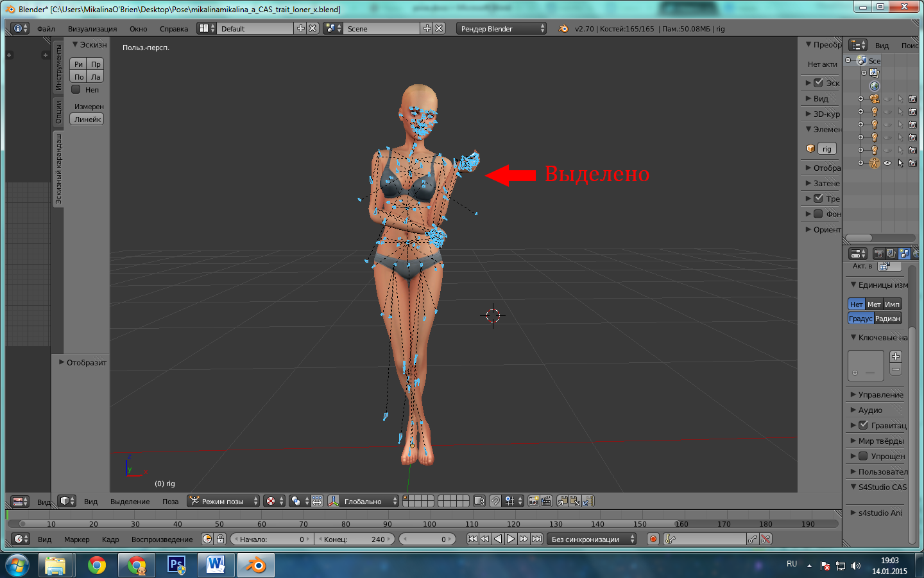The image size is (924, 578).
Task: Uncheck the Тре checkbox in properties
Action: (818, 198)
